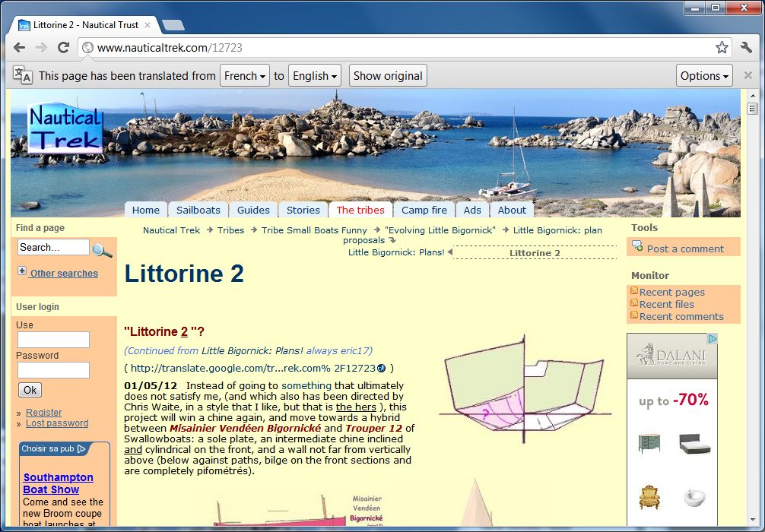Open the translation Options dropdown

tap(704, 76)
